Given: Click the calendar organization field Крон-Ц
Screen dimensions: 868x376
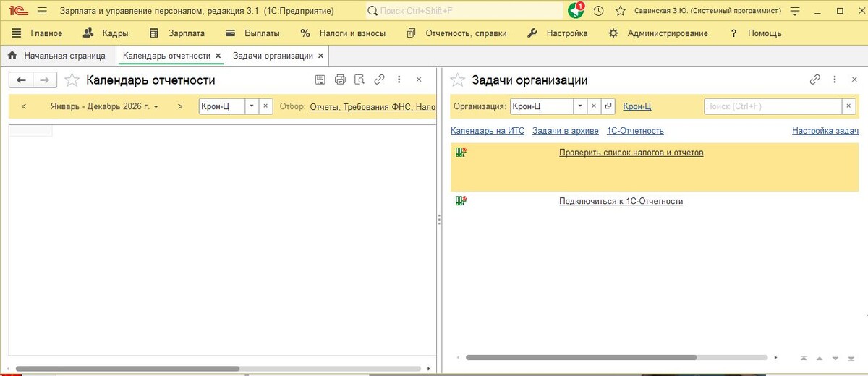Looking at the screenshot, I should (222, 106).
